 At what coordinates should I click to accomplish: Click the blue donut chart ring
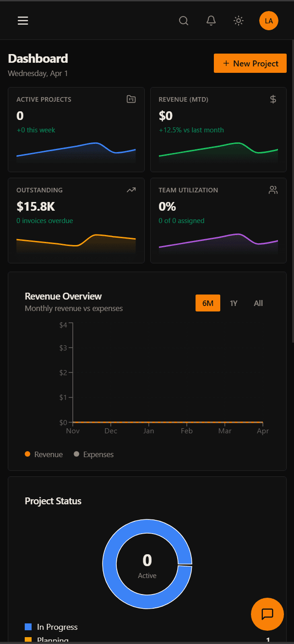pos(109,564)
